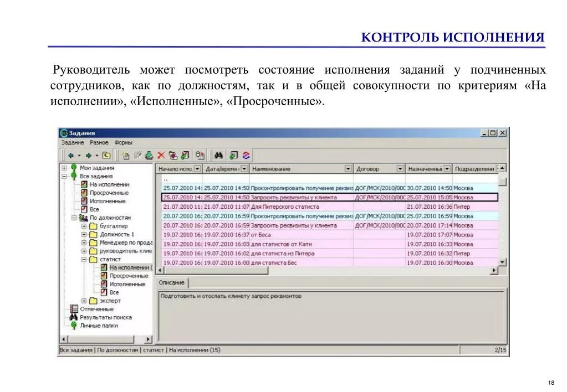
Task: Select Все under статист folder
Action: pyautogui.click(x=114, y=293)
